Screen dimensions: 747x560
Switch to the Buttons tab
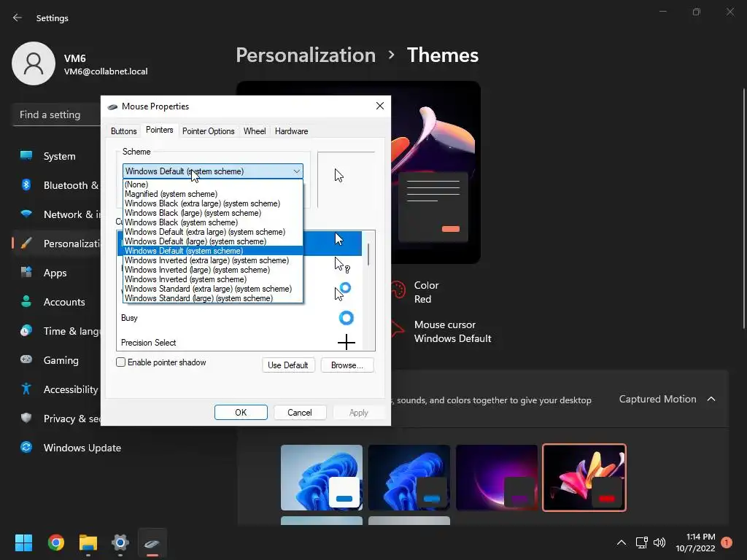coord(123,131)
